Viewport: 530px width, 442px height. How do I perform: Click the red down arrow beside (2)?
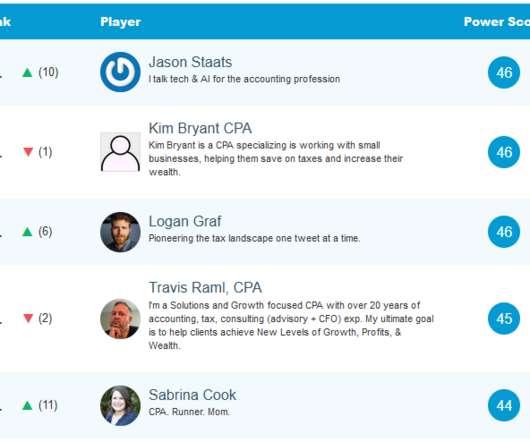click(28, 318)
